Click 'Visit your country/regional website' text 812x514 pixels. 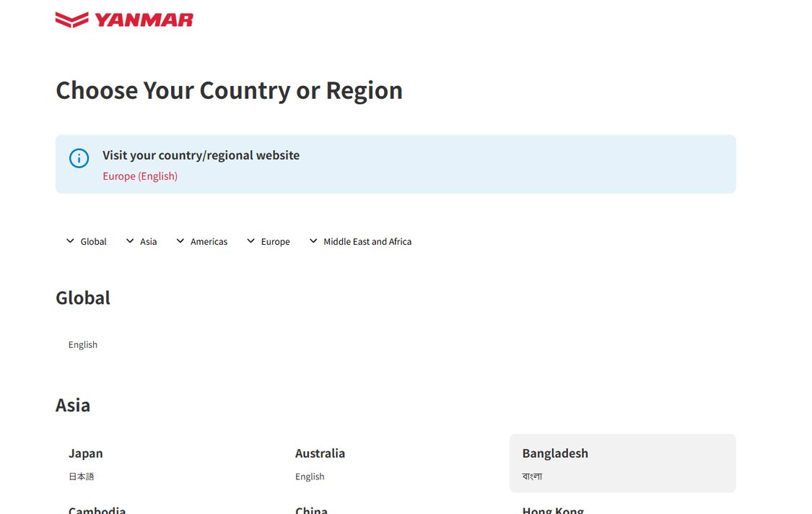[x=201, y=155]
